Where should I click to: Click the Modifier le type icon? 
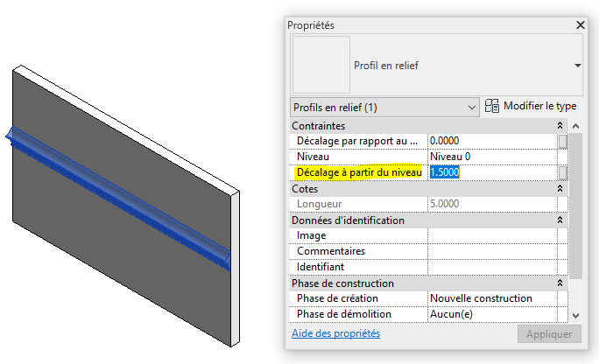point(492,107)
